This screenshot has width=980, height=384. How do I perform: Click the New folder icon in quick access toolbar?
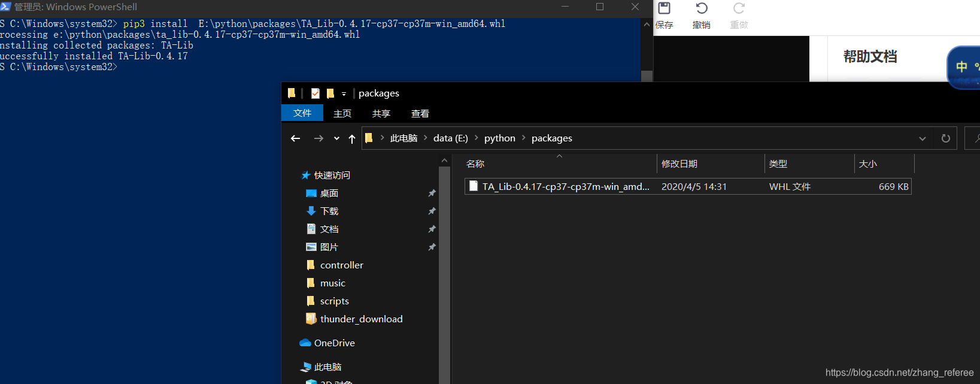(x=330, y=93)
